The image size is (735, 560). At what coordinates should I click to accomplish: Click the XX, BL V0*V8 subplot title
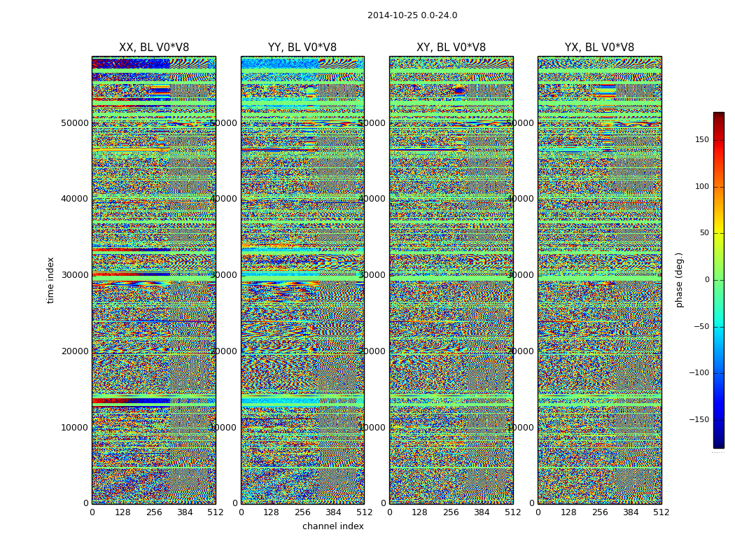click(154, 48)
